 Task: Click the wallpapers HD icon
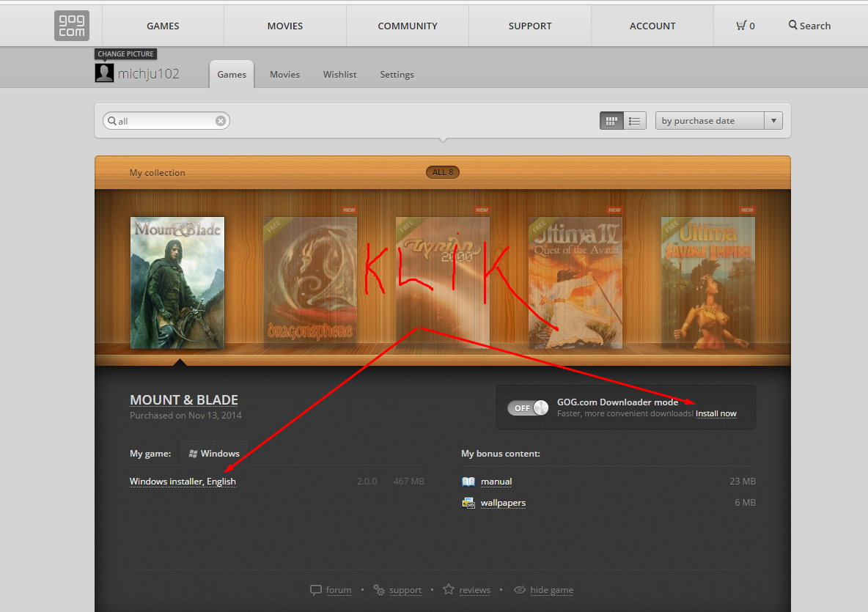(468, 503)
